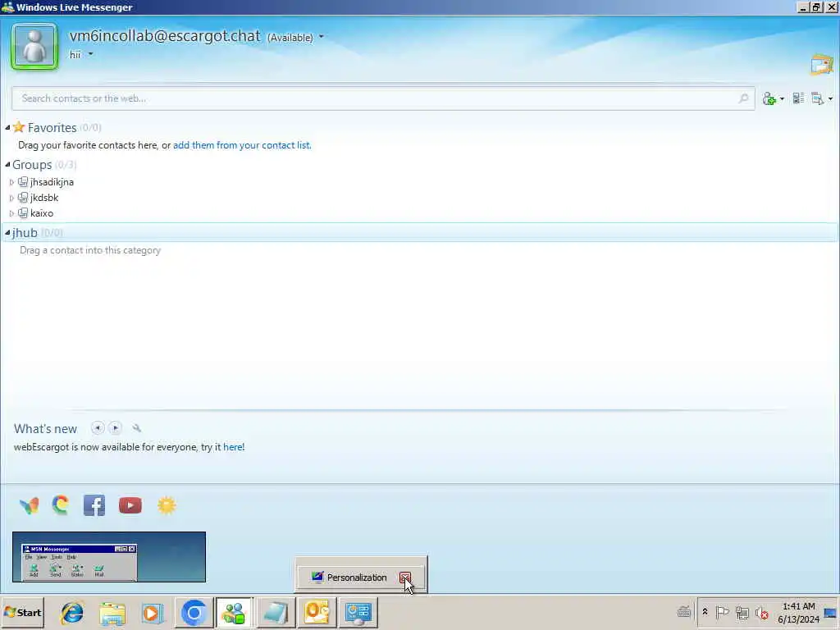Open the status dropdown next to Available
This screenshot has width=840, height=630.
tap(322, 37)
